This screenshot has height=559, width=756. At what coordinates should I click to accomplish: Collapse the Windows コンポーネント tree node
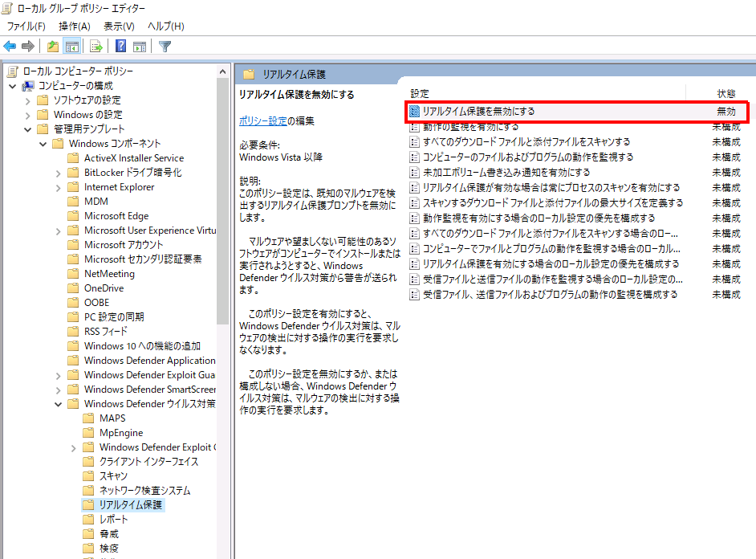tap(43, 142)
